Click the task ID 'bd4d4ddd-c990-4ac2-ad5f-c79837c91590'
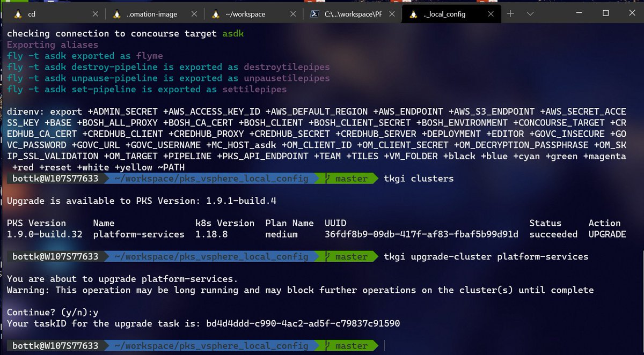This screenshot has width=644, height=355. 303,323
